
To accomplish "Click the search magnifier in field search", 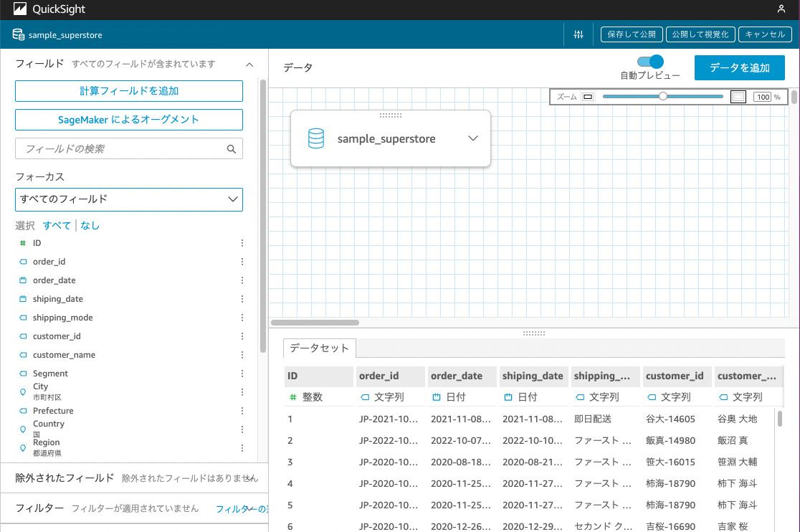I will click(231, 148).
